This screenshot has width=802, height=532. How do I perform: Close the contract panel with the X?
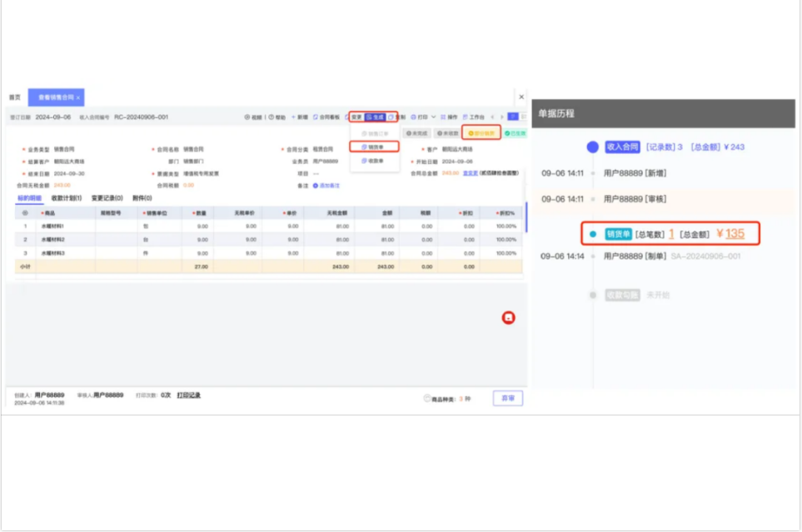[x=521, y=97]
